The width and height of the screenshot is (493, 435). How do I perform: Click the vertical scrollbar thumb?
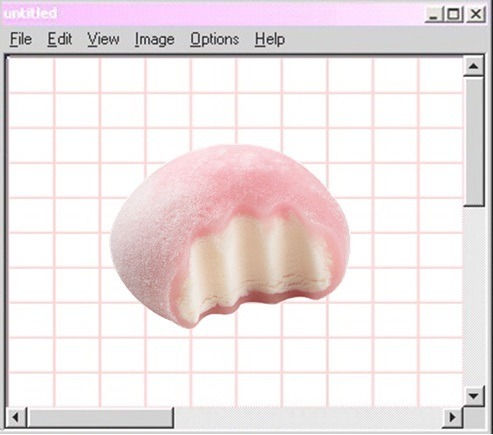[x=473, y=142]
